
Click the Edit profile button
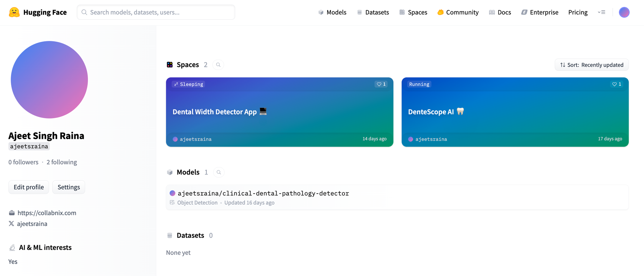29,187
